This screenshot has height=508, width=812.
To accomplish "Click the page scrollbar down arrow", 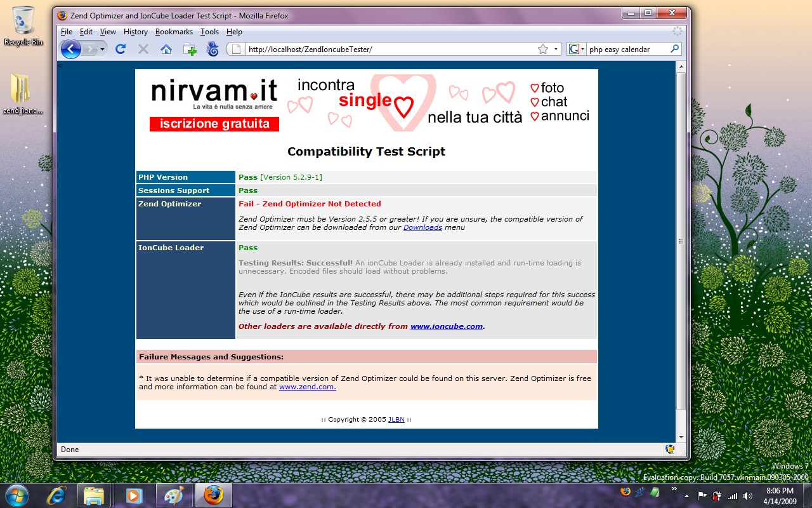I will pyautogui.click(x=681, y=437).
